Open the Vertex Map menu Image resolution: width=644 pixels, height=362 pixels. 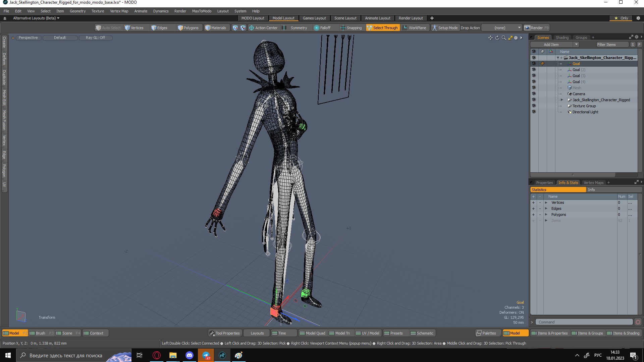coord(119,11)
